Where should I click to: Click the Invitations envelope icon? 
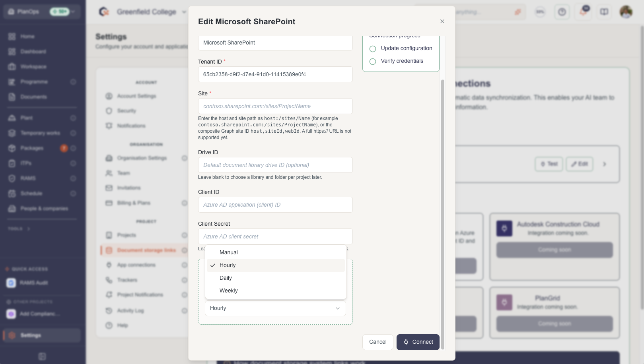[x=109, y=188]
